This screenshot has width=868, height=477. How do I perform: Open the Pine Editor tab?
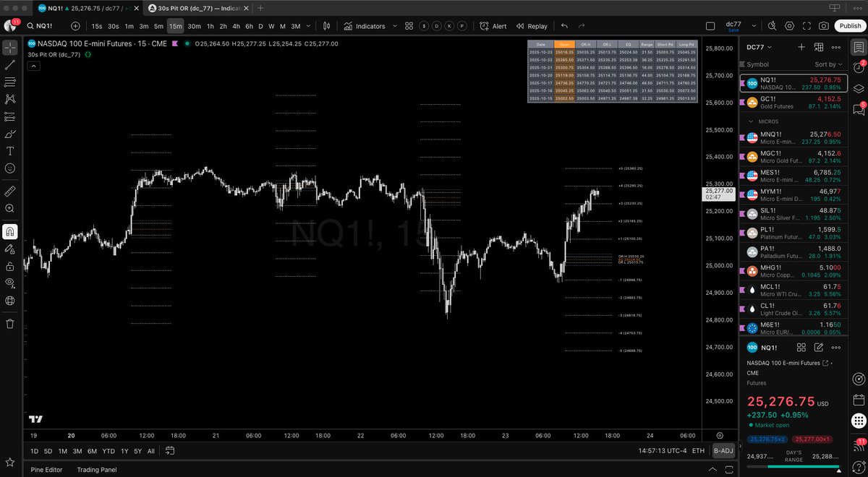46,470
